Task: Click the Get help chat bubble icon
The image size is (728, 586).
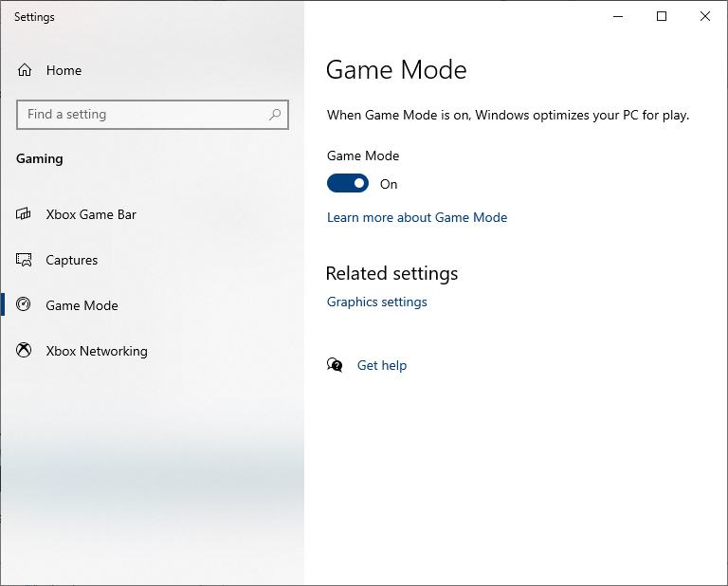Action: (335, 365)
